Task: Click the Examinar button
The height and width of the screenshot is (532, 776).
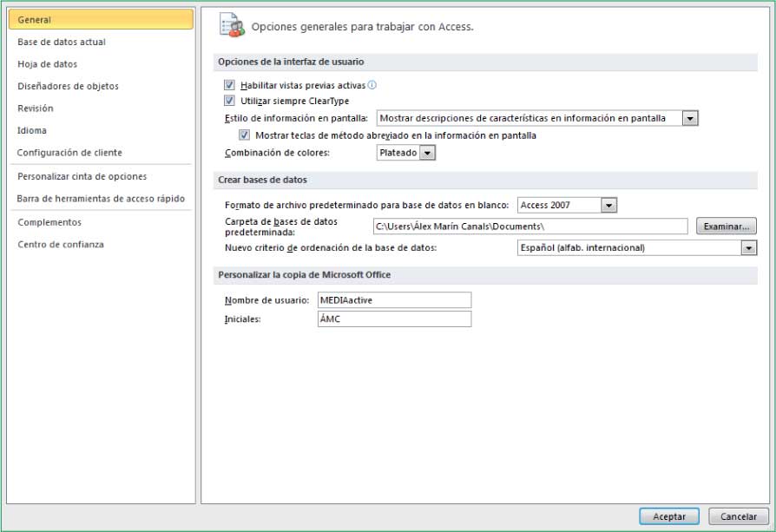Action: click(x=726, y=227)
